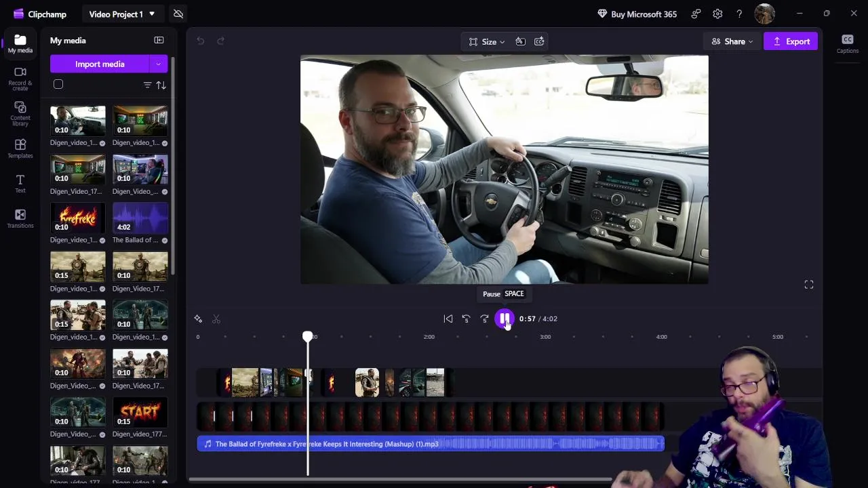Click the Undo arrow
Viewport: 868px width, 488px height.
(201, 41)
